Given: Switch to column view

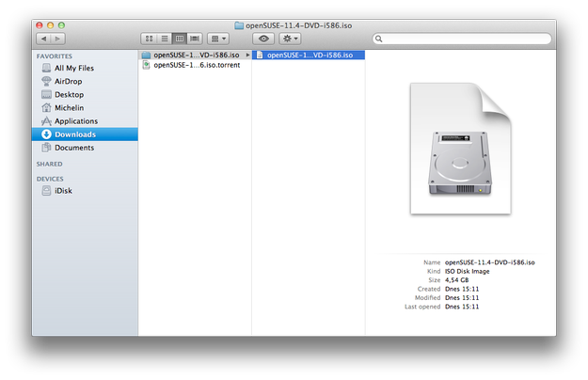Looking at the screenshot, I should (180, 39).
